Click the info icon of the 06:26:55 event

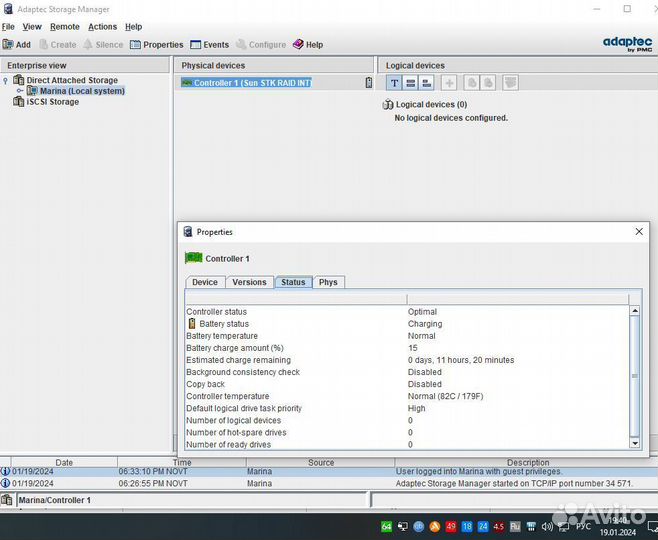5,483
